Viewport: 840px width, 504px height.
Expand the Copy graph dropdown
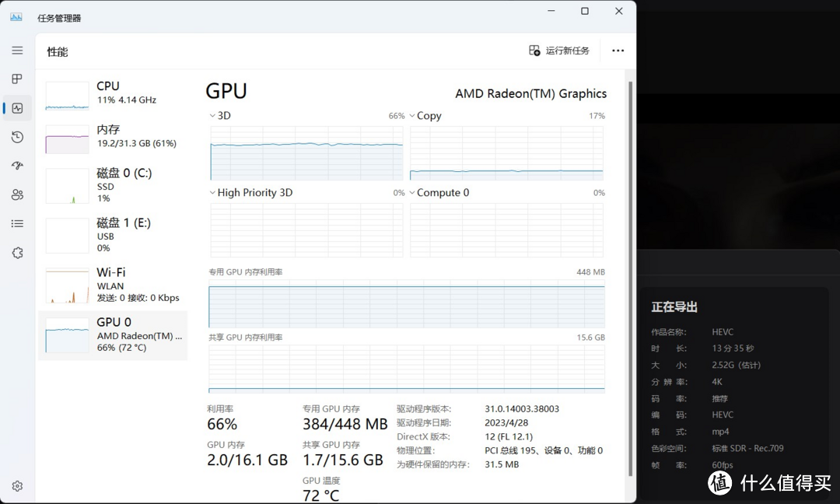[x=412, y=116]
